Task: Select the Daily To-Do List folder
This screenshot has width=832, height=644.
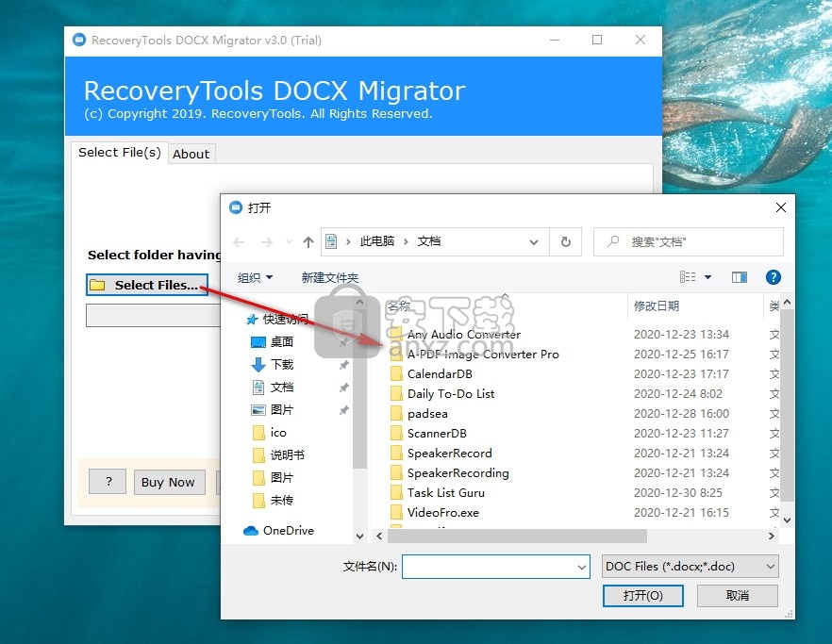Action: point(451,393)
